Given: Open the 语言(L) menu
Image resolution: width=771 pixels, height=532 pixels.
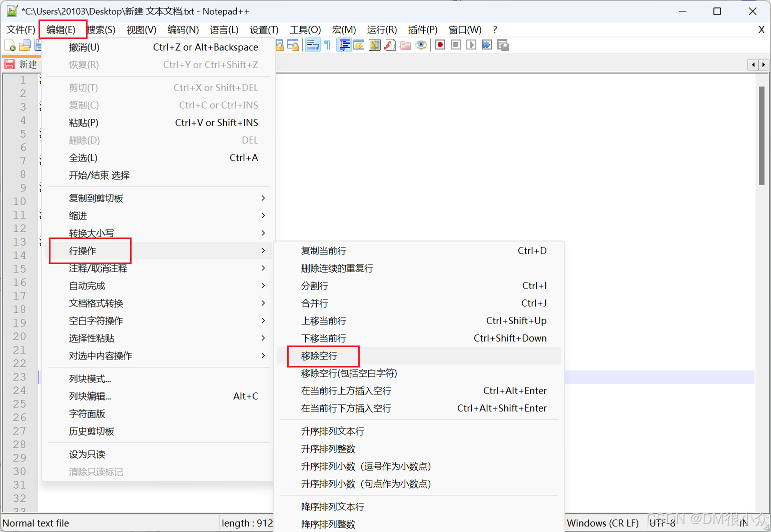Looking at the screenshot, I should 224,30.
